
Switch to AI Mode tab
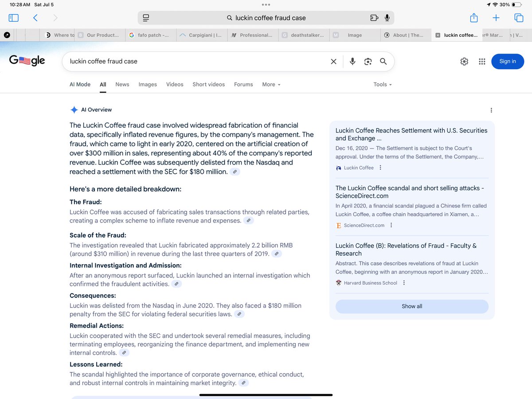click(x=80, y=84)
